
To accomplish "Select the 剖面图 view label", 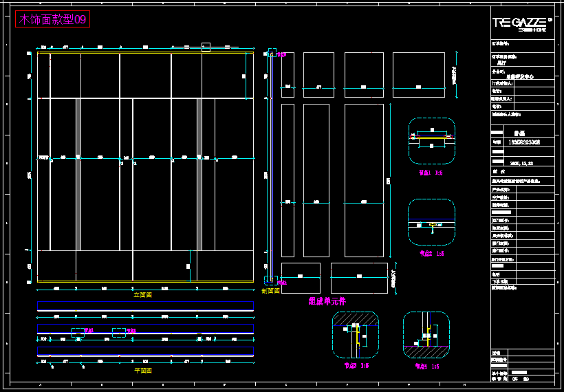I will 270,291.
